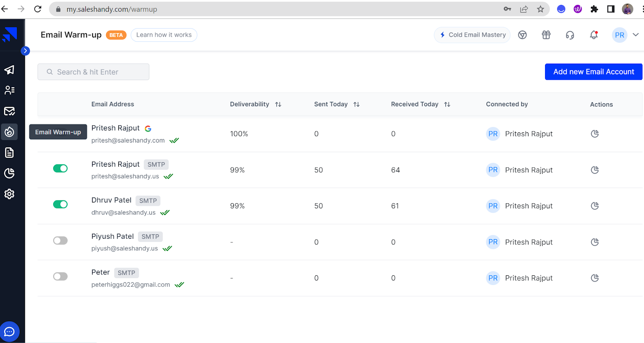Open the notifications bell
Screen dimensions: 644x343
click(x=594, y=35)
